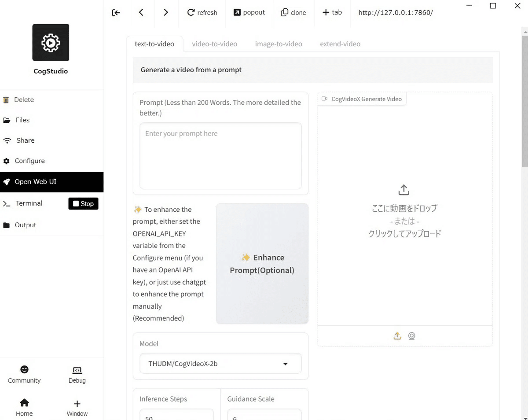Click the collapse sidebar arrow icon

pyautogui.click(x=116, y=13)
